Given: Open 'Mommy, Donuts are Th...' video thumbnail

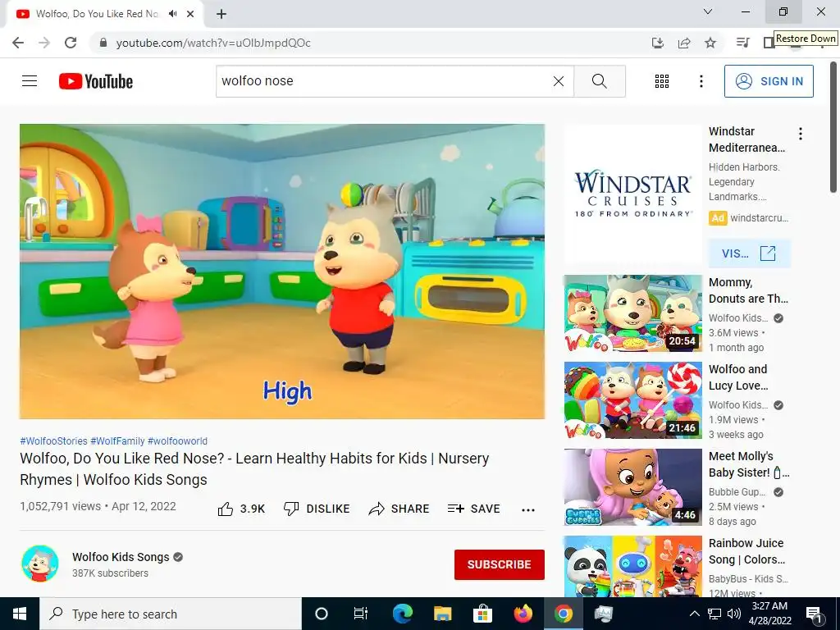Looking at the screenshot, I should pos(632,313).
